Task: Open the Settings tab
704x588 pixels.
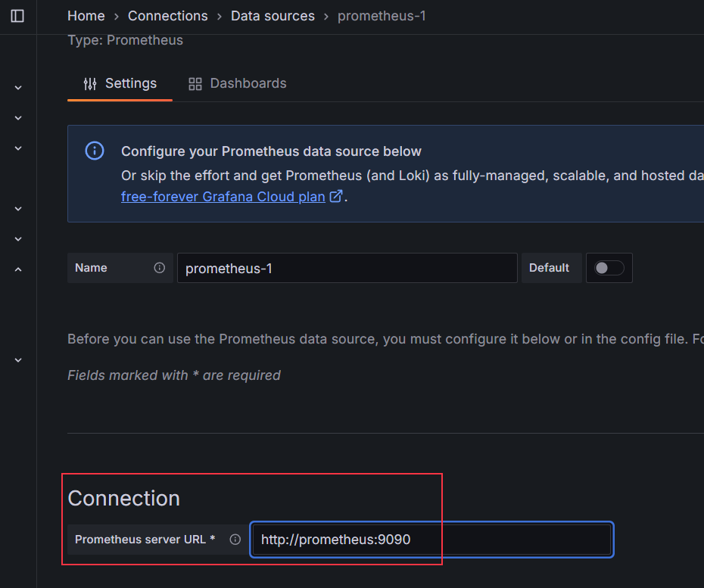Action: coord(120,83)
